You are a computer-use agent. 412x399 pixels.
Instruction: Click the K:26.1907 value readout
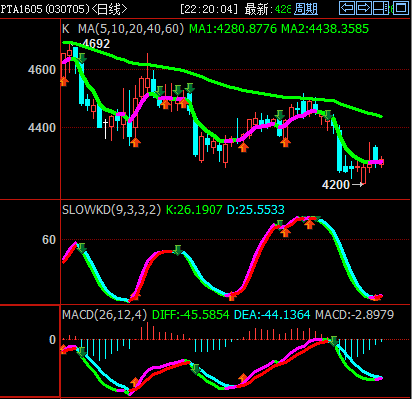(194, 210)
